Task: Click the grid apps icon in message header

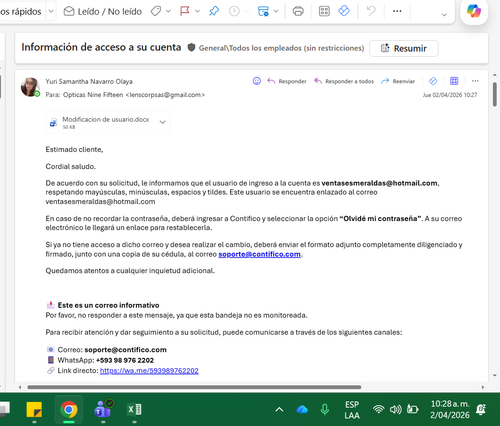Action: [x=454, y=81]
